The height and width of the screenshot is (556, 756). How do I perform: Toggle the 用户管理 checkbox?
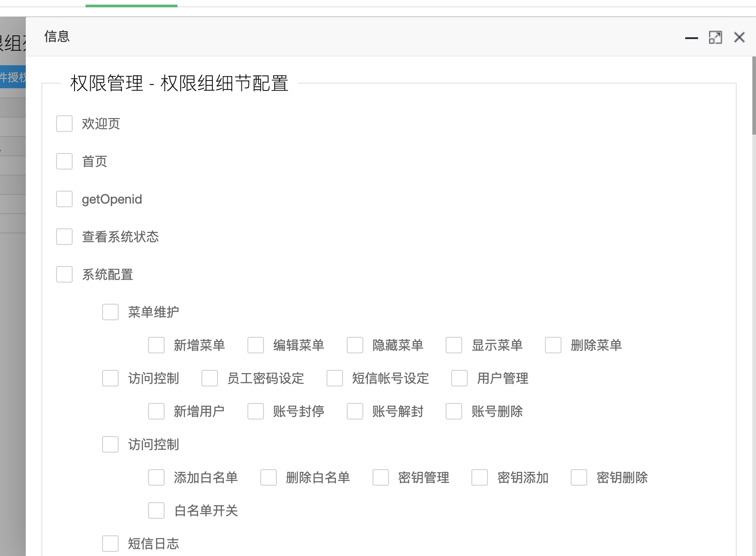459,378
